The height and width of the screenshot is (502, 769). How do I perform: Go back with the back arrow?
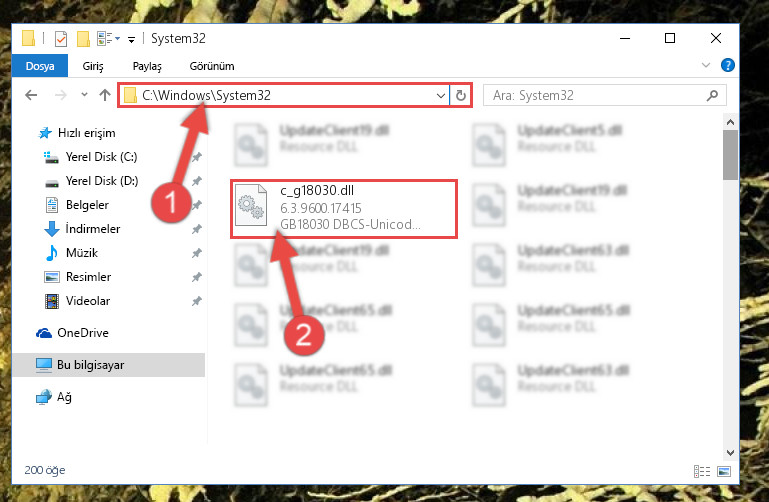click(31, 95)
